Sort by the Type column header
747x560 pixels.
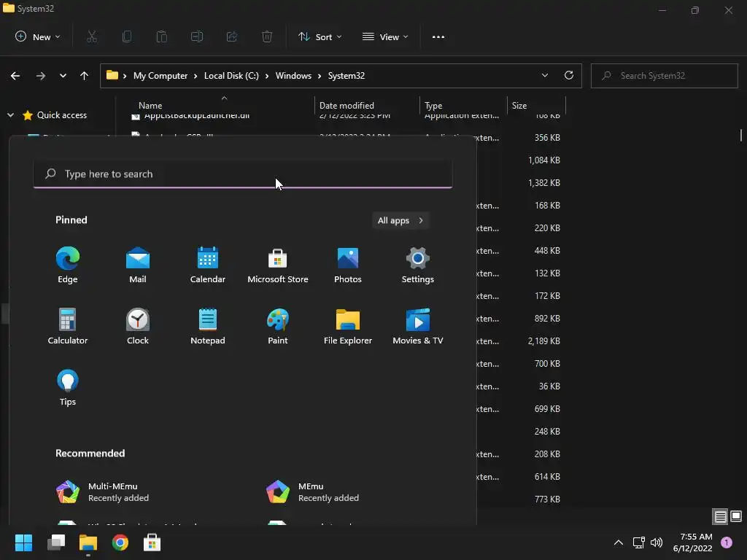pyautogui.click(x=433, y=106)
